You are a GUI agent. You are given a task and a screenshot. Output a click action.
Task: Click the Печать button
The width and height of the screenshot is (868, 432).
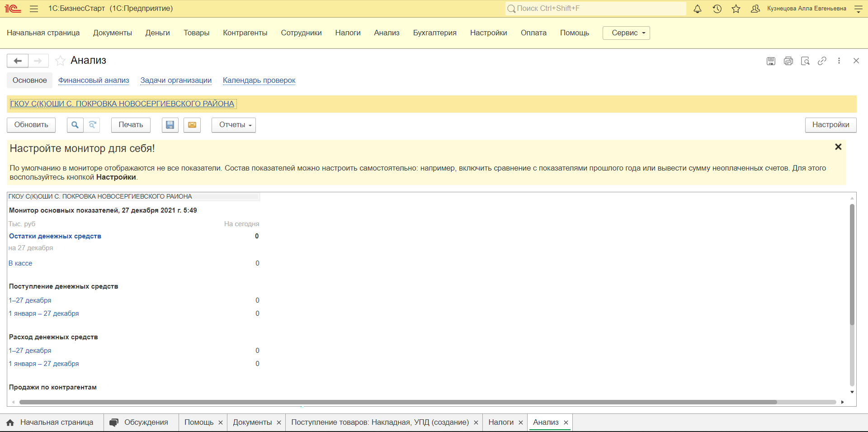point(131,125)
